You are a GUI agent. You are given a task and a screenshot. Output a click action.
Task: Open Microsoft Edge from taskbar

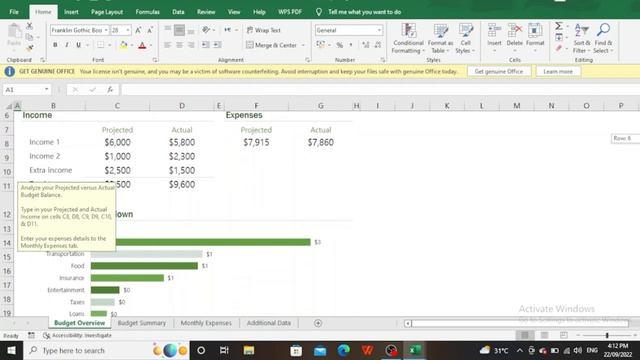(x=344, y=351)
